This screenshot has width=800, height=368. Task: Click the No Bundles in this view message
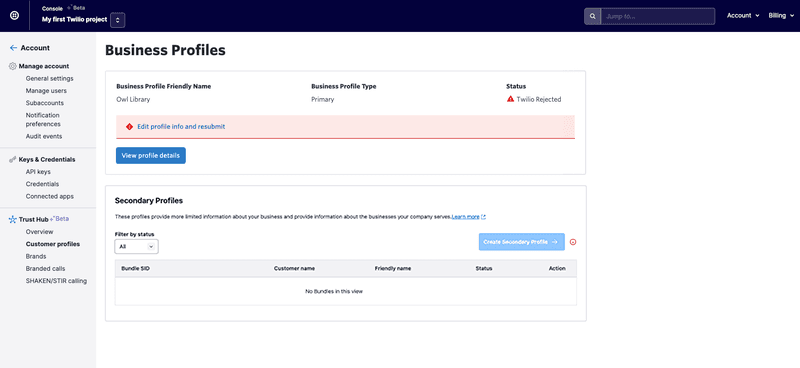coord(334,291)
